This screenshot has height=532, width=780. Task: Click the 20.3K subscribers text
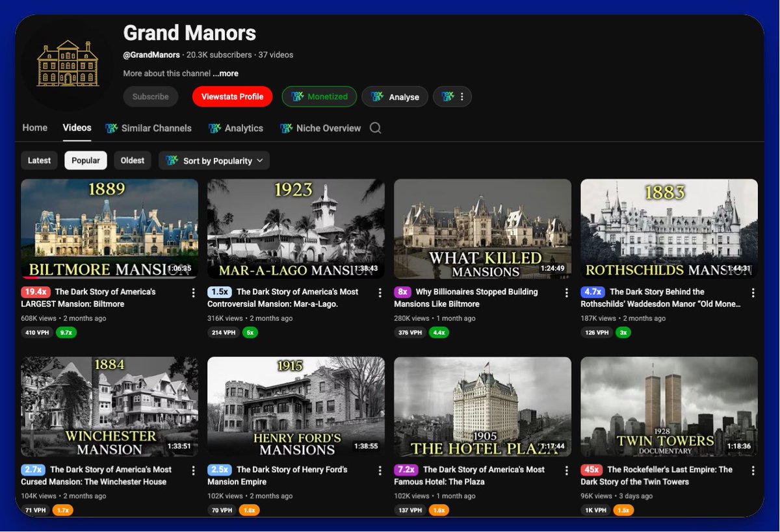click(x=219, y=55)
